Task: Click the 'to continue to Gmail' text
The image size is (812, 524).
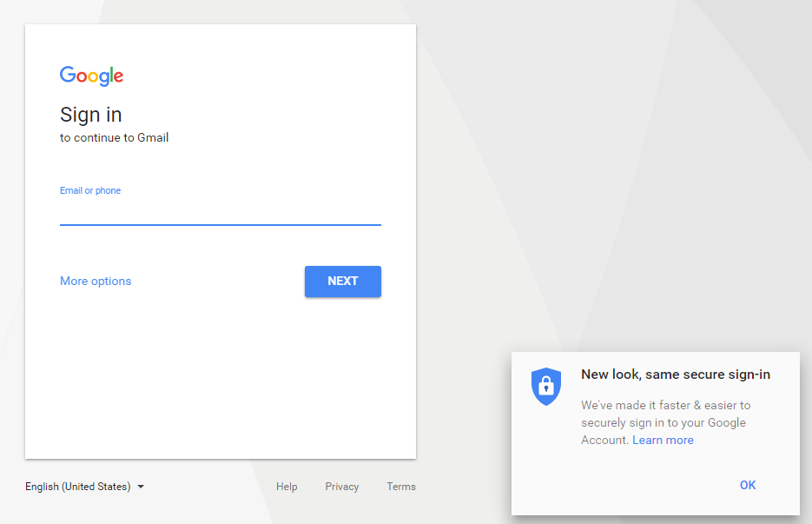Action: [x=114, y=137]
